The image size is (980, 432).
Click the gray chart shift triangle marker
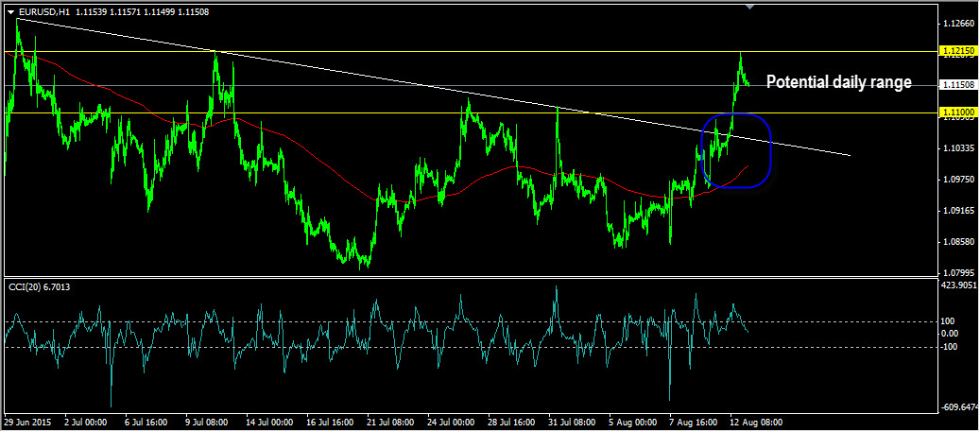750,7
